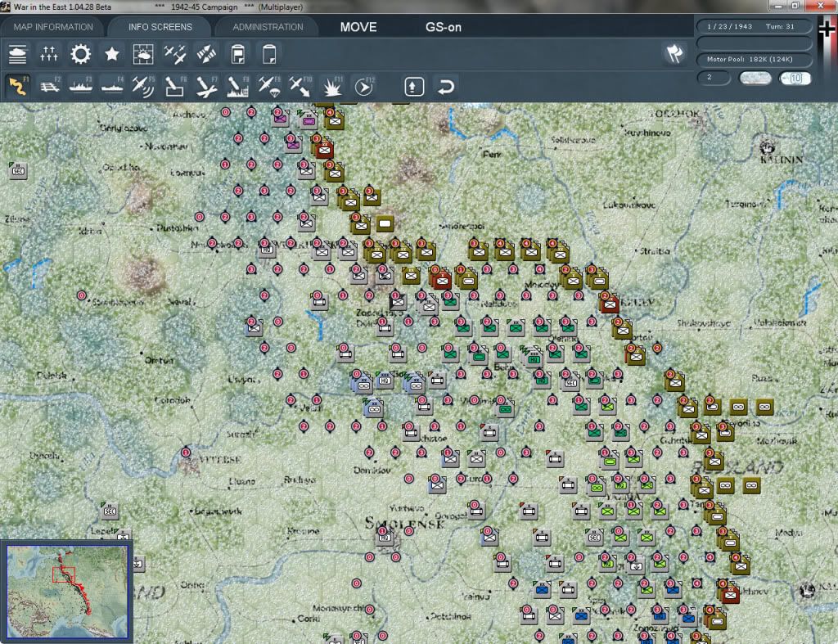Click the field showing value 2

coord(713,78)
